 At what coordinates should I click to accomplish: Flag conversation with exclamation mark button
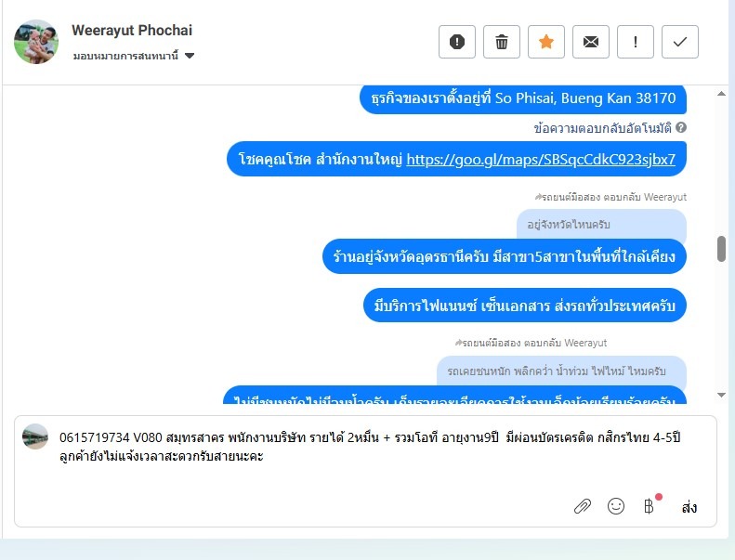pyautogui.click(x=636, y=42)
